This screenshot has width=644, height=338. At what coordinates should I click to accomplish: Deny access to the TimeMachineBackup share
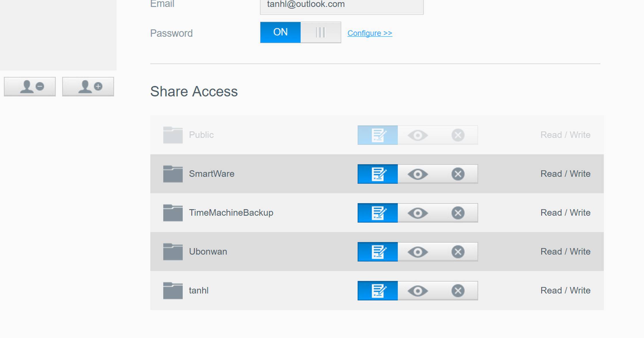click(x=458, y=213)
